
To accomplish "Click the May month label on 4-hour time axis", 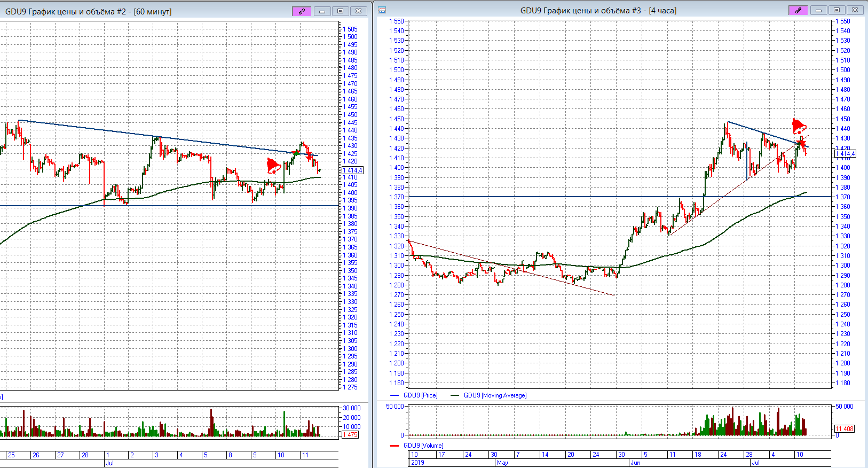I will click(x=502, y=463).
